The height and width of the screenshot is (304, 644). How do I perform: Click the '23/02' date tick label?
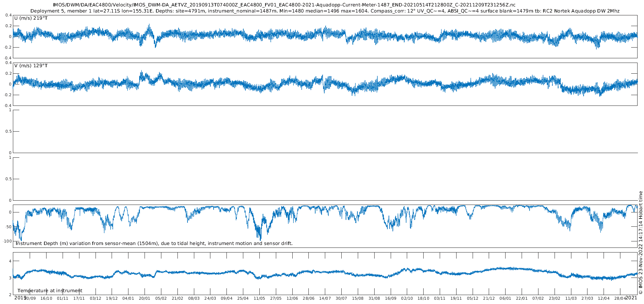pos(555,298)
